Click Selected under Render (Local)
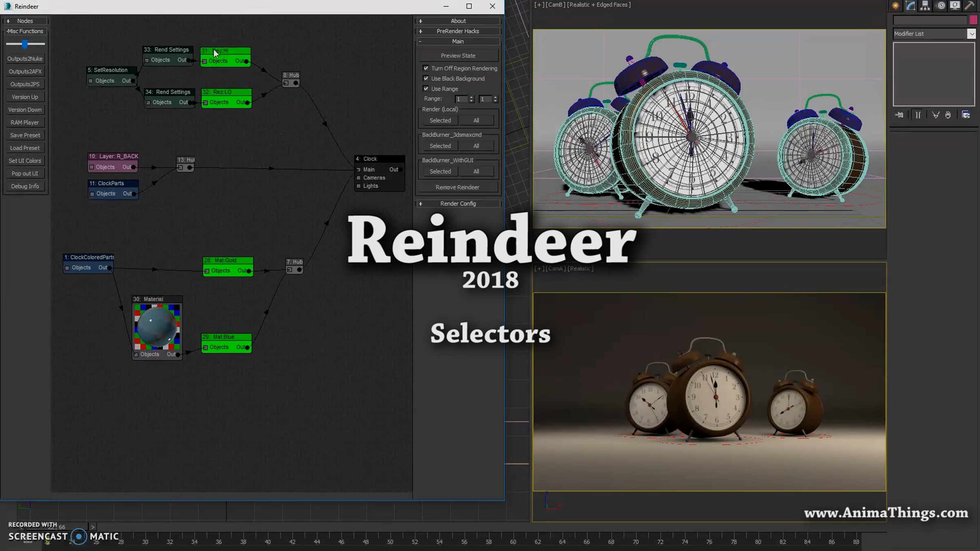 pos(440,121)
